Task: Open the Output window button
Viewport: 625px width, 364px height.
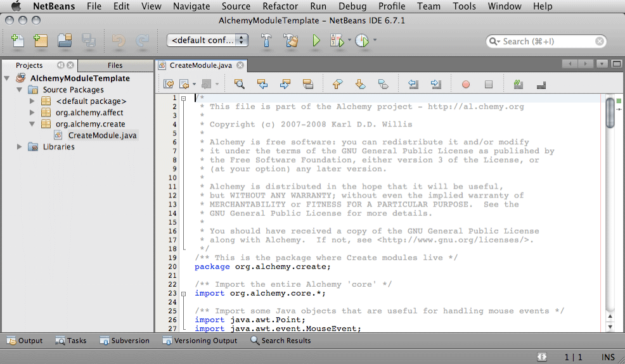Action: (x=25, y=341)
